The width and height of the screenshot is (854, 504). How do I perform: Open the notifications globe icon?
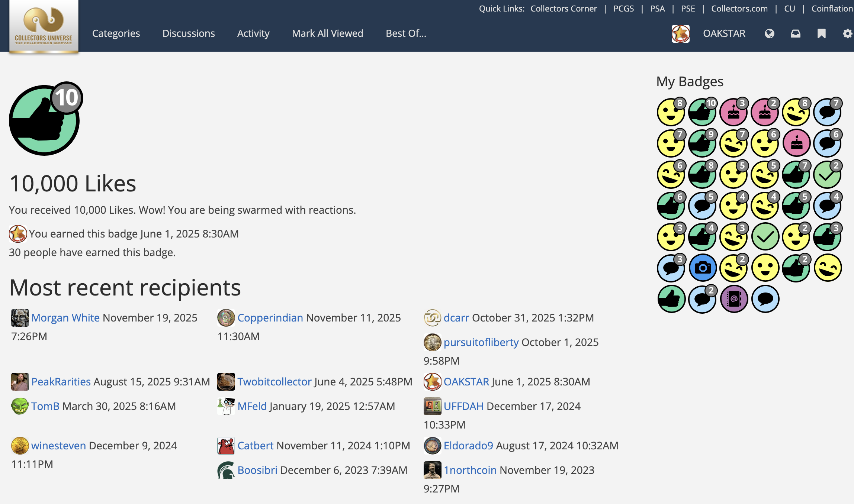770,34
